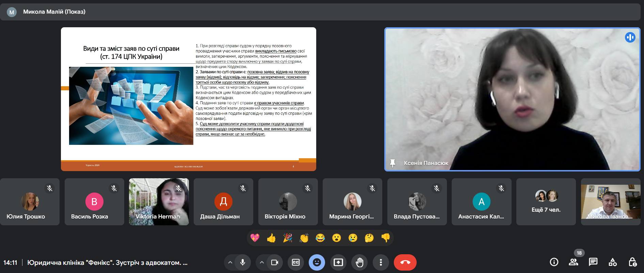Show the 'Ещё 7 чел.' participants tile
This screenshot has width=644, height=273.
tap(546, 202)
